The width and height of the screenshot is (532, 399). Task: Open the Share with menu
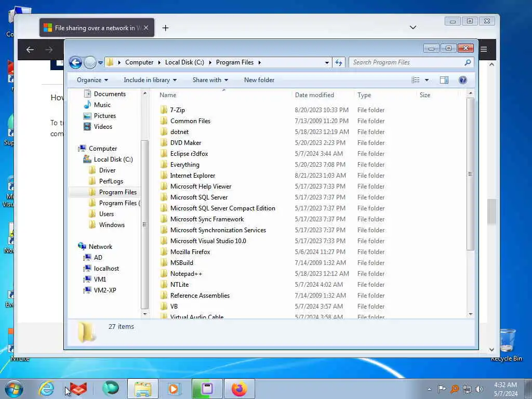tap(210, 80)
